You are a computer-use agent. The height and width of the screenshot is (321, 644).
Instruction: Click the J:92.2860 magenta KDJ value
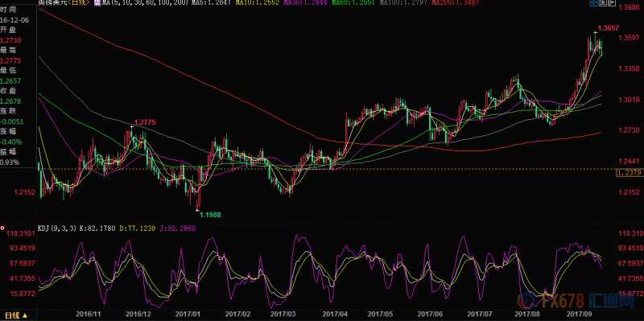(x=177, y=228)
